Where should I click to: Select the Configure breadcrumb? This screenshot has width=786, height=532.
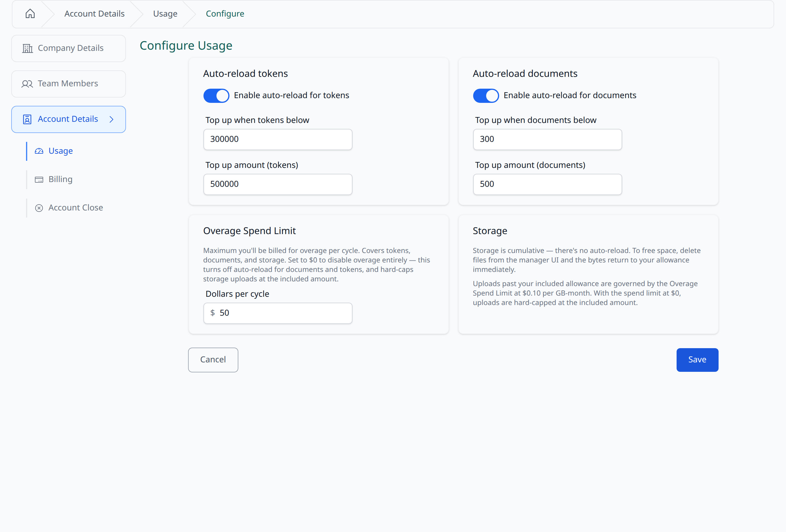(225, 14)
